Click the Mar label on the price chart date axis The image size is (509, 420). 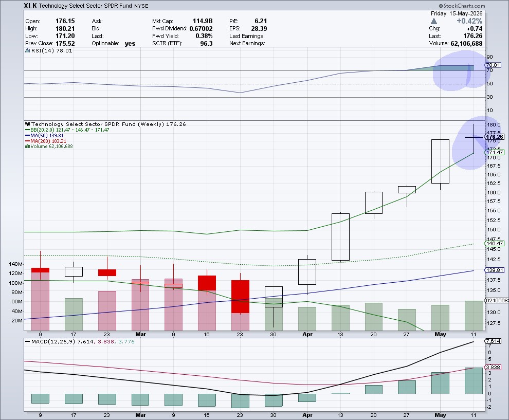(140, 334)
